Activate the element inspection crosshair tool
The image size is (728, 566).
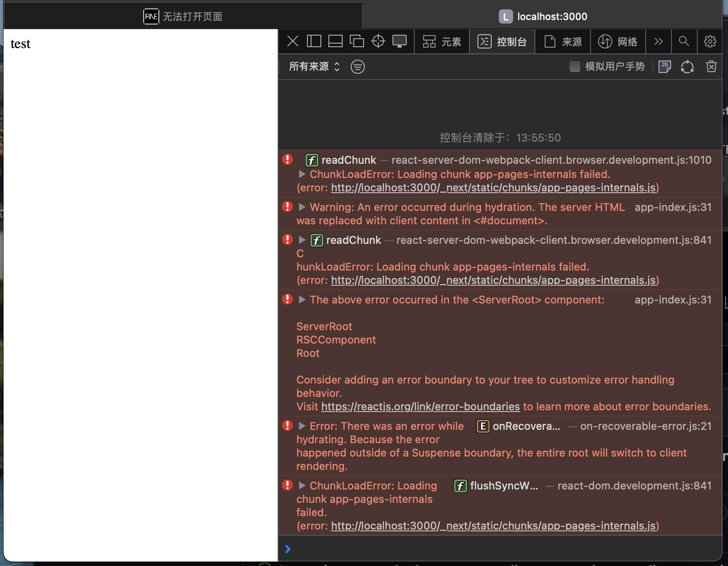click(378, 41)
